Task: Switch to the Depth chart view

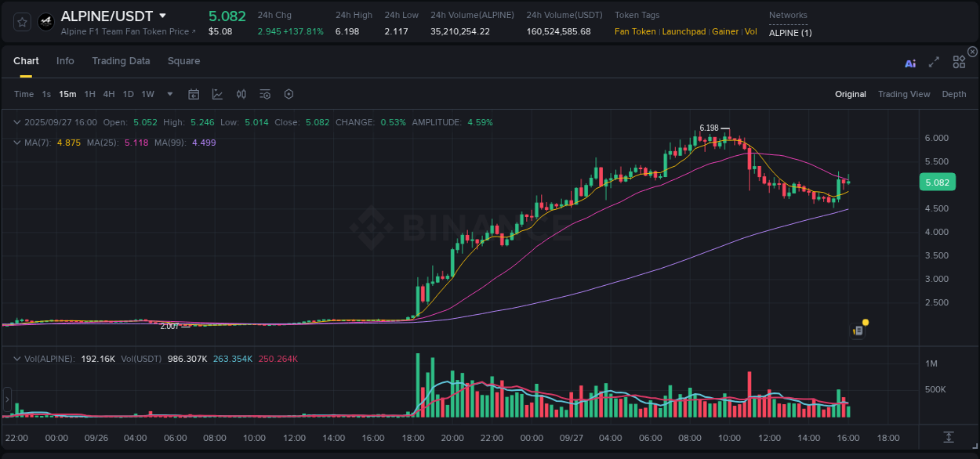Action: (x=953, y=93)
